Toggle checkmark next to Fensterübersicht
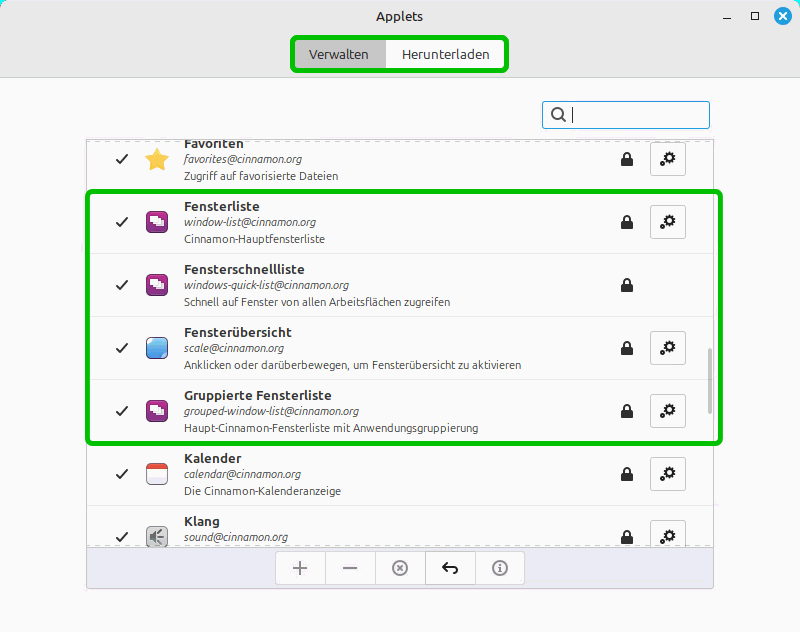Screen dimensions: 800x632 pyautogui.click(x=122, y=348)
